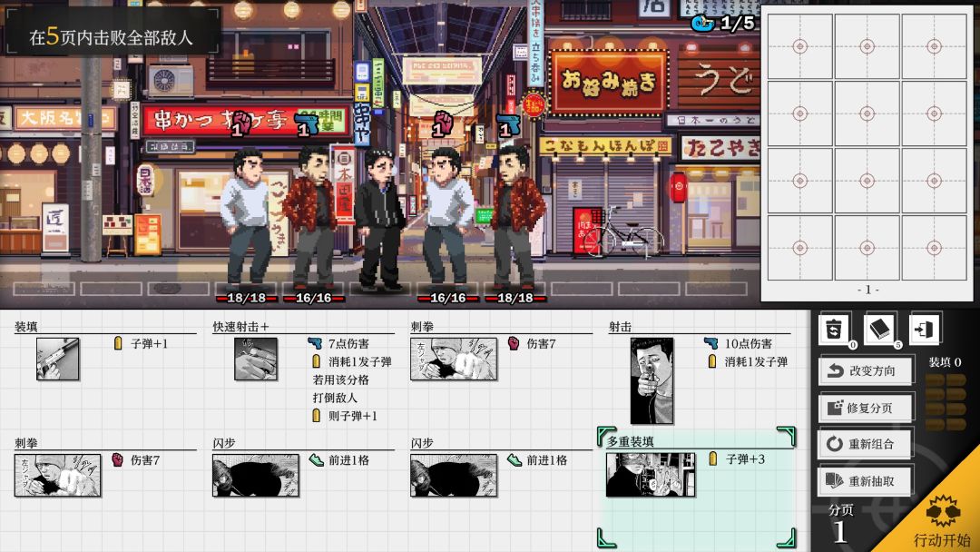Click the 装填 card title
This screenshot has height=552, width=980.
pos(26,326)
